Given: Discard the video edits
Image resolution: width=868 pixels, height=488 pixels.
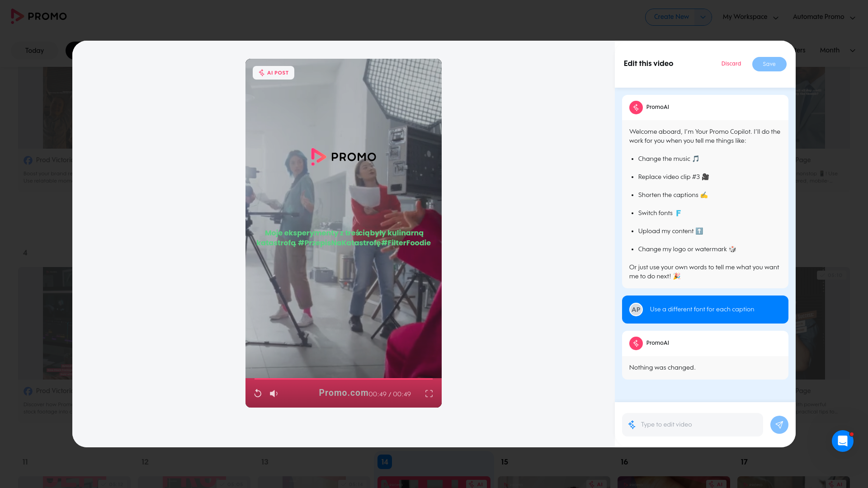Looking at the screenshot, I should (x=731, y=64).
